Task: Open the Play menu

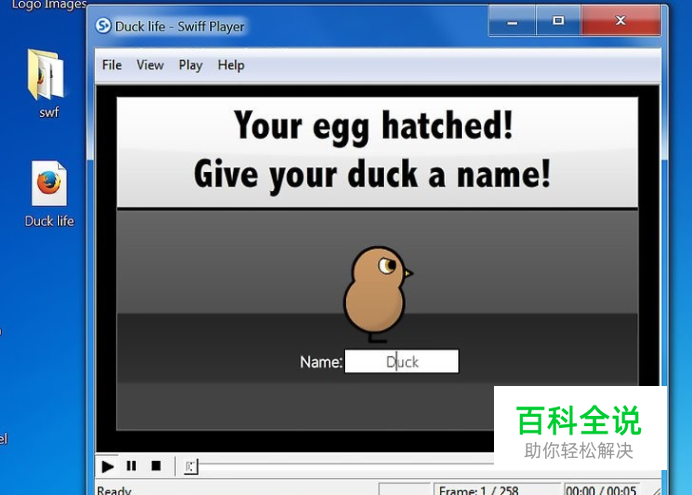Action: 190,65
